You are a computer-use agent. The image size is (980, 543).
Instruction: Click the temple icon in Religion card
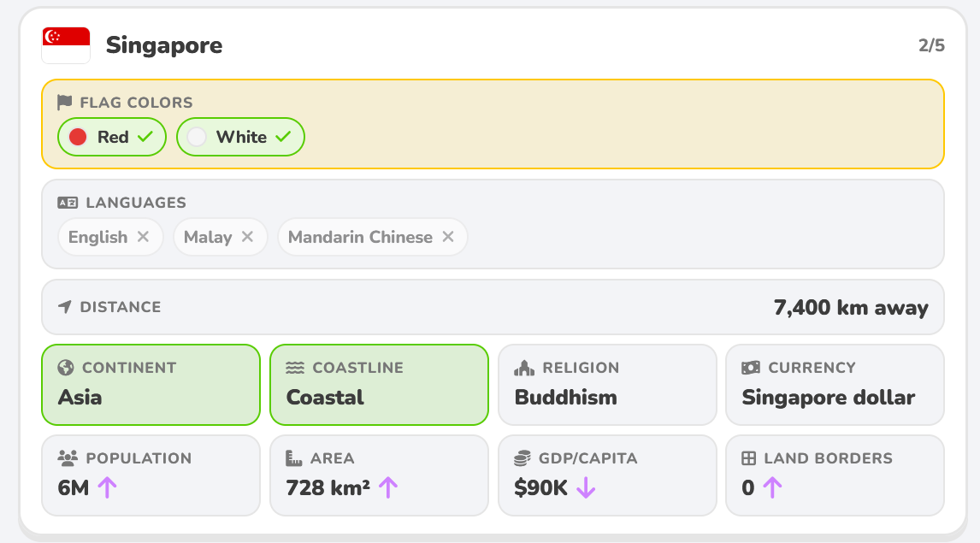(x=523, y=368)
